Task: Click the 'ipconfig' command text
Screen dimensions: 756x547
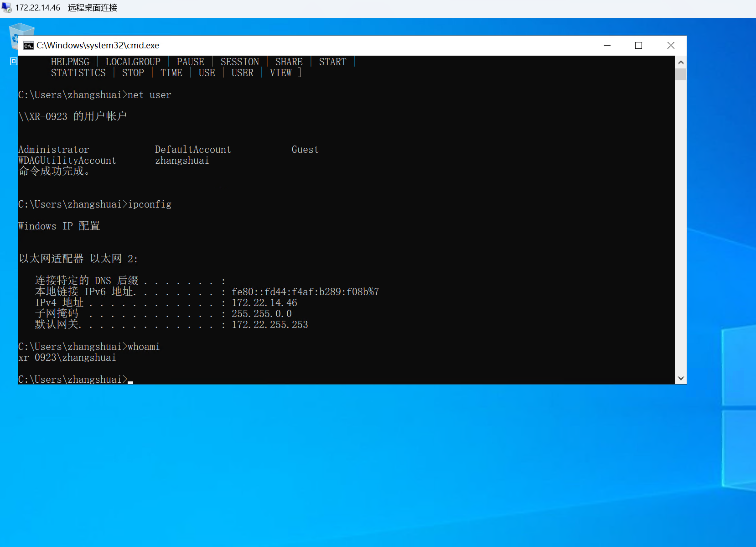Action: [x=150, y=204]
